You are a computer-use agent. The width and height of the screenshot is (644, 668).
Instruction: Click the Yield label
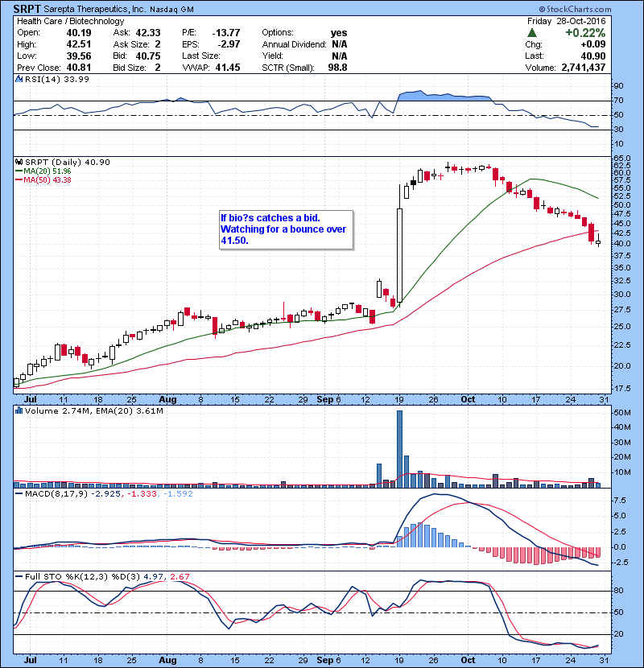272,56
